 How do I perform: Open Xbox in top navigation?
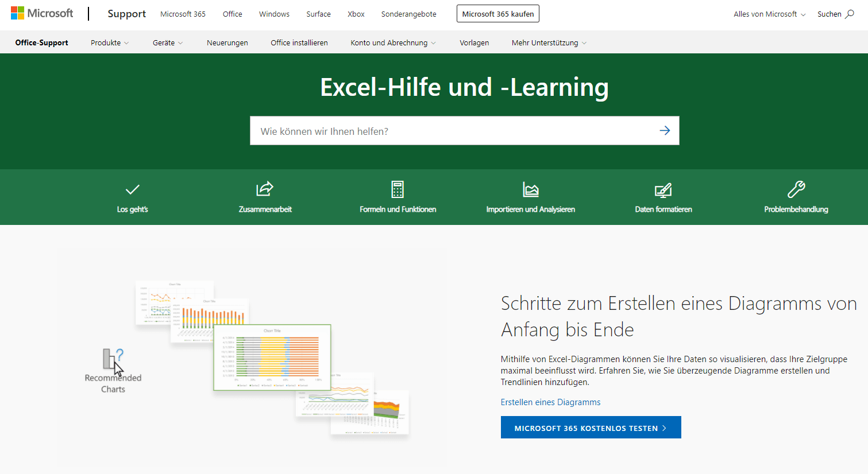coord(356,14)
